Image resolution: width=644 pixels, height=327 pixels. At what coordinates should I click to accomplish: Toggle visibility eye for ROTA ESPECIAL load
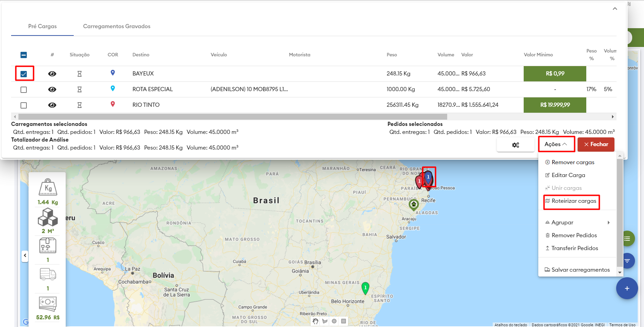click(x=52, y=89)
